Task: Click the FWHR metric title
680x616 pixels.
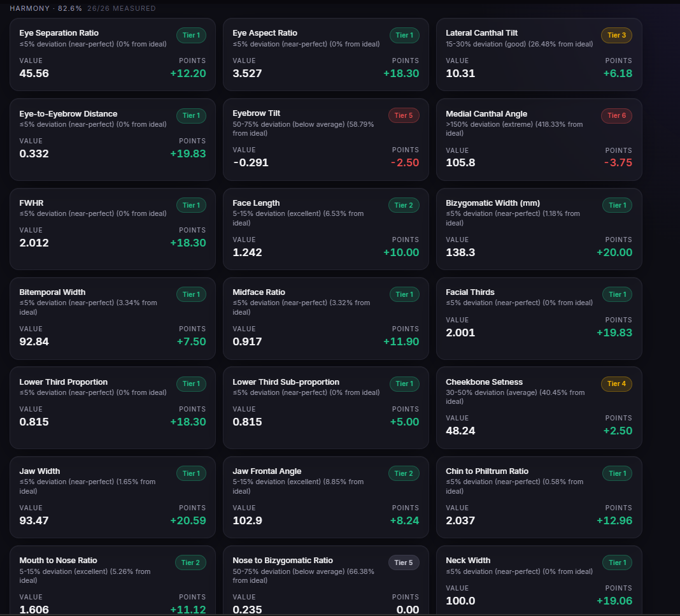Action: point(31,203)
